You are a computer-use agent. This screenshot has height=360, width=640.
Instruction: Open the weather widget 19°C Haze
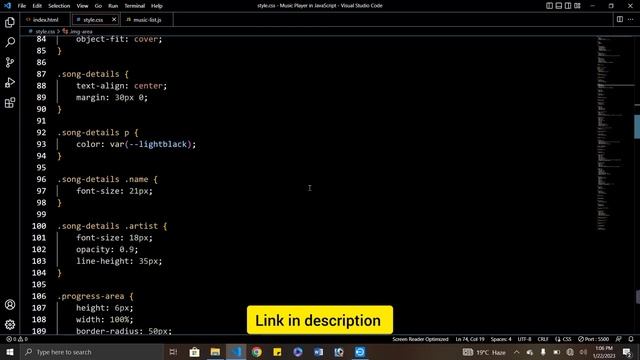coord(484,352)
